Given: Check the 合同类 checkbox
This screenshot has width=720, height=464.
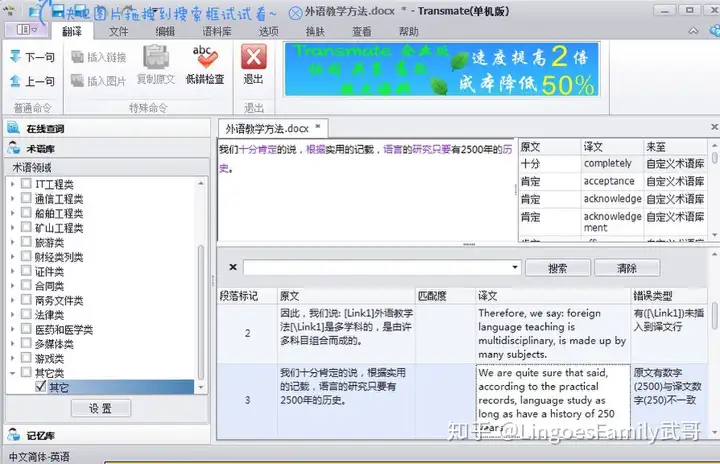Looking at the screenshot, I should pyautogui.click(x=27, y=285).
